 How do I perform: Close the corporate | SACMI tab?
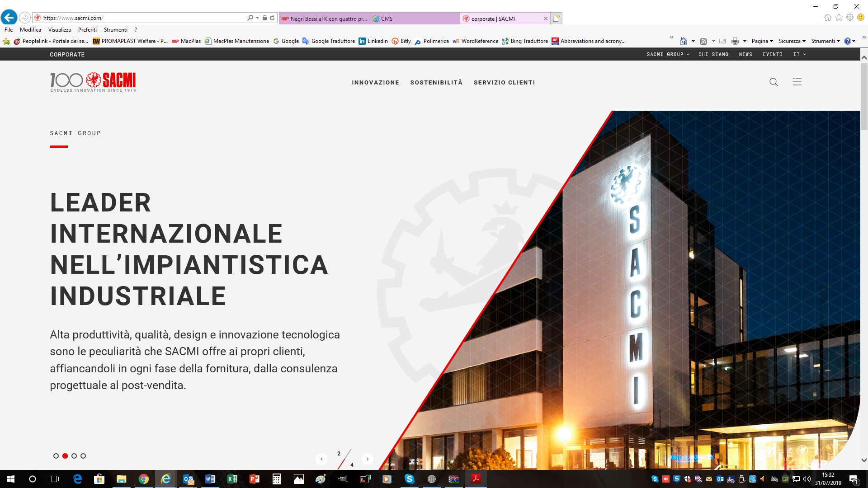tap(545, 19)
